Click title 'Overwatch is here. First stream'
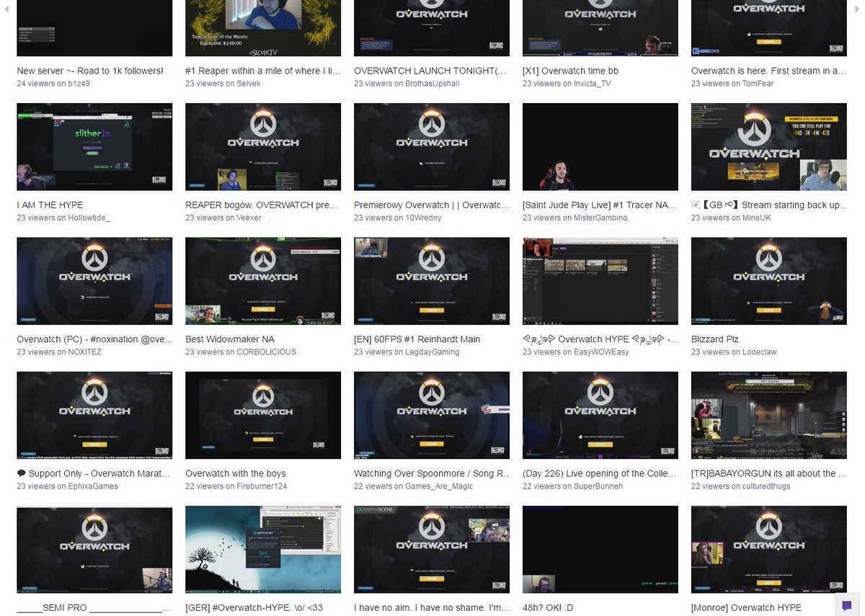Image resolution: width=865 pixels, height=616 pixels. click(x=769, y=71)
